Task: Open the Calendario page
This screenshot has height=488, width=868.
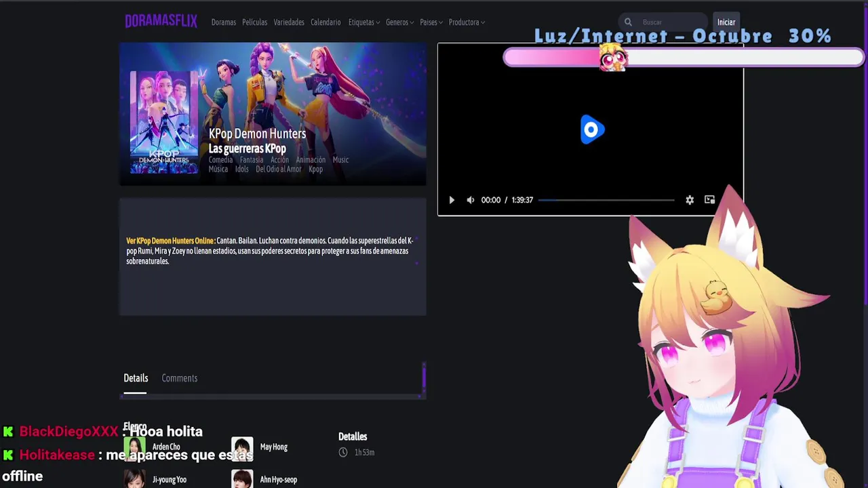Action: pos(325,22)
